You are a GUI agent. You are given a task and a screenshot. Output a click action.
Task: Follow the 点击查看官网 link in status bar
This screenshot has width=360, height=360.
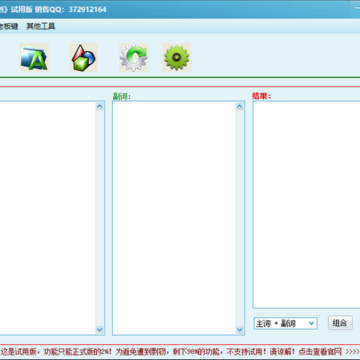tap(320, 351)
